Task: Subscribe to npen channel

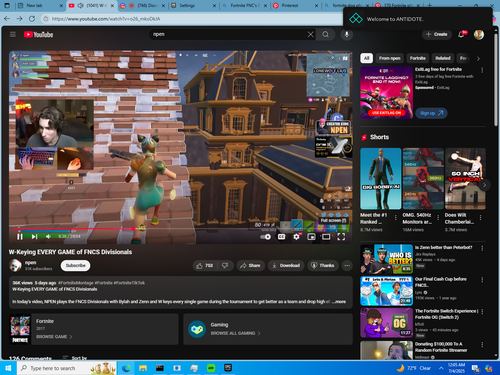Action: pyautogui.click(x=76, y=265)
